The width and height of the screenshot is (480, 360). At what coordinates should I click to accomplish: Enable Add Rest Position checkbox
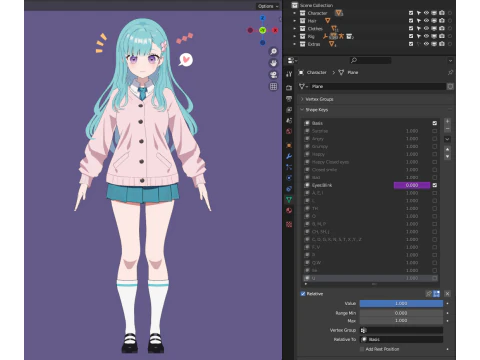(x=362, y=349)
